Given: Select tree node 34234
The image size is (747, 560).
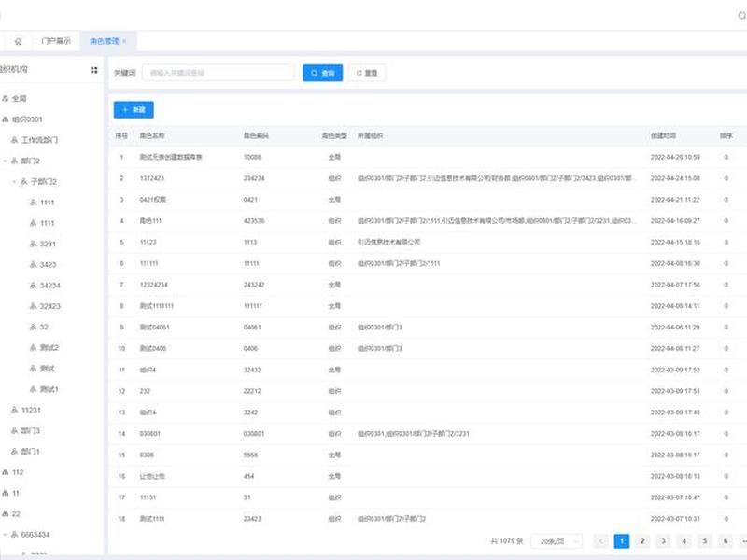Looking at the screenshot, I should pos(49,286).
